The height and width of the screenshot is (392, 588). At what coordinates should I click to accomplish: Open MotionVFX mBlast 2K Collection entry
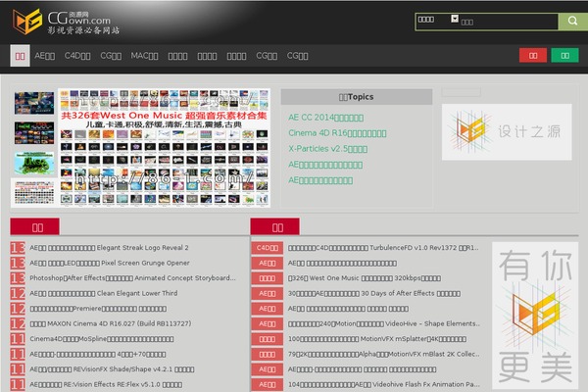pos(383,354)
